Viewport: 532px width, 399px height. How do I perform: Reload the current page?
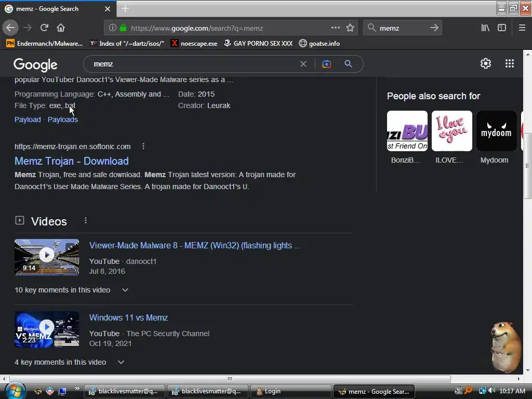coord(44,28)
